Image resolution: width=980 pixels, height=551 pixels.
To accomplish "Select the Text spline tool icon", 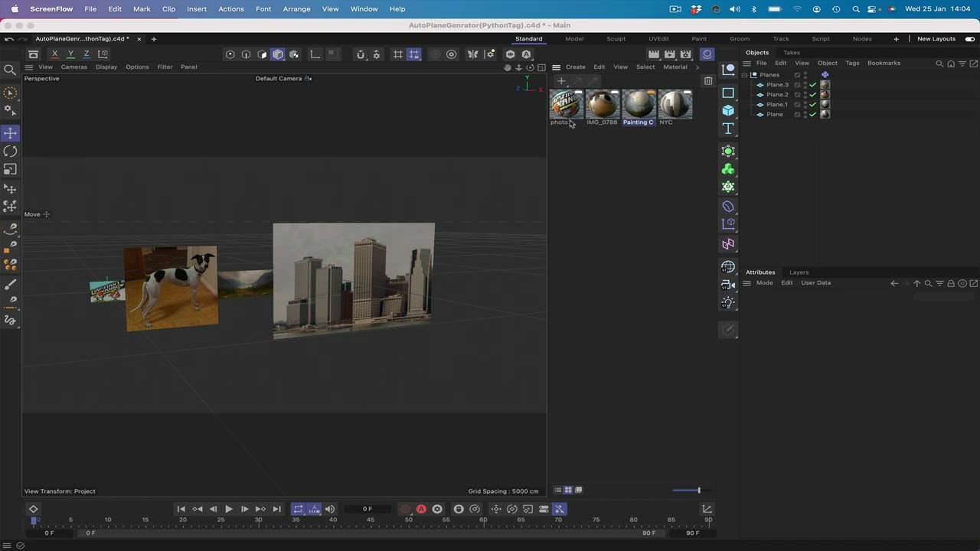I will (728, 129).
